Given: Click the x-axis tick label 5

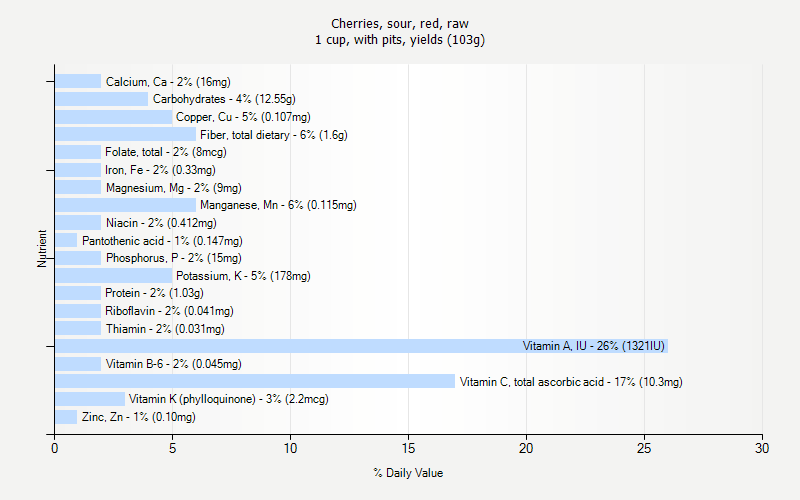Looking at the screenshot, I should (x=172, y=448).
